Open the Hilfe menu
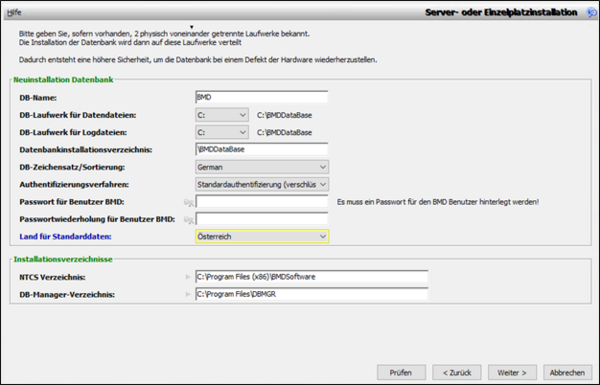 pyautogui.click(x=14, y=13)
